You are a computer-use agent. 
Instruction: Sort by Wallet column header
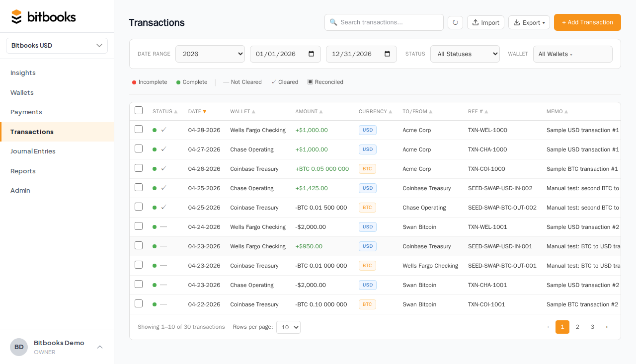tap(242, 112)
